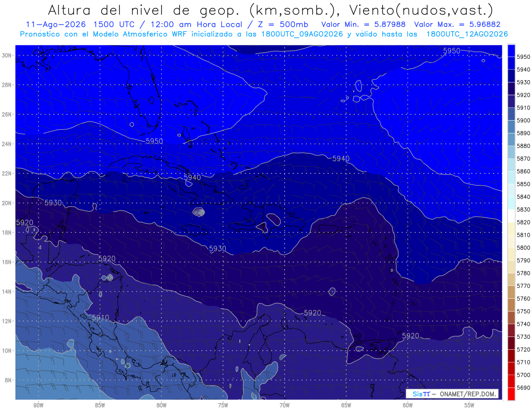This screenshot has height=411, width=532.
Task: Click the 5800 value on the color scale legend
Action: (x=523, y=248)
